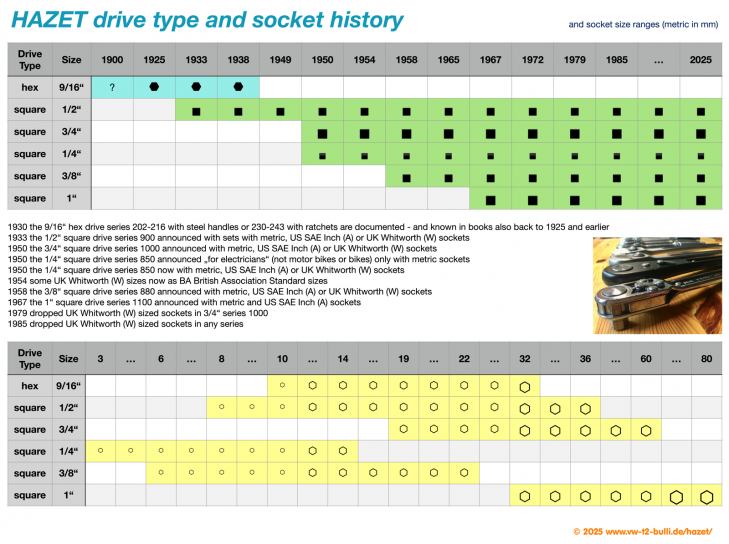Click the 2025 column header

coord(700,60)
